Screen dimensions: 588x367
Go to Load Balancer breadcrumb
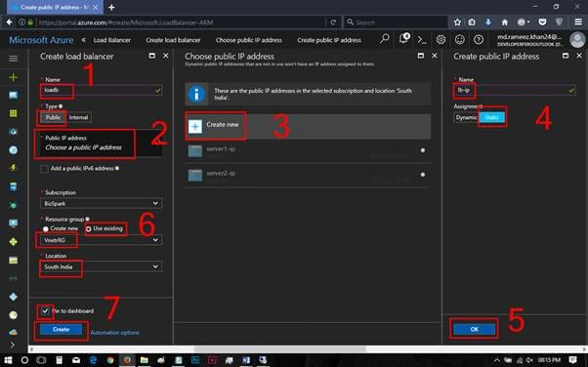click(x=111, y=40)
